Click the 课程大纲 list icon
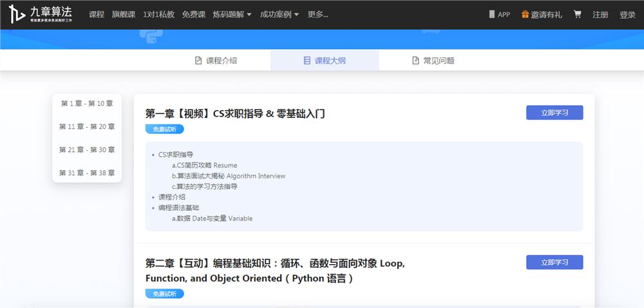644x308 pixels. (307, 61)
